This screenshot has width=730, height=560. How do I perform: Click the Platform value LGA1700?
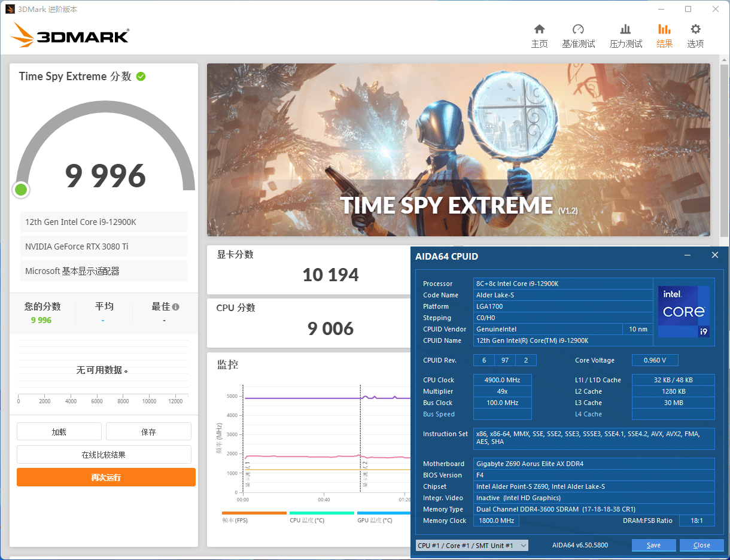[x=562, y=306]
